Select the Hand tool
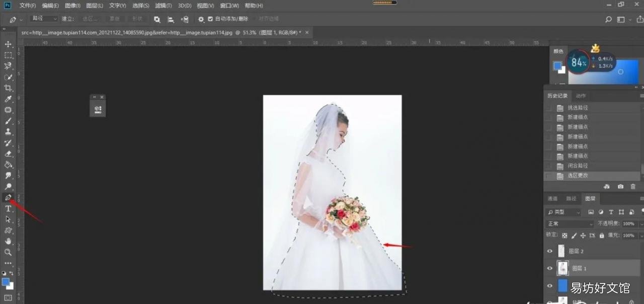Image resolution: width=644 pixels, height=304 pixels. click(8, 241)
